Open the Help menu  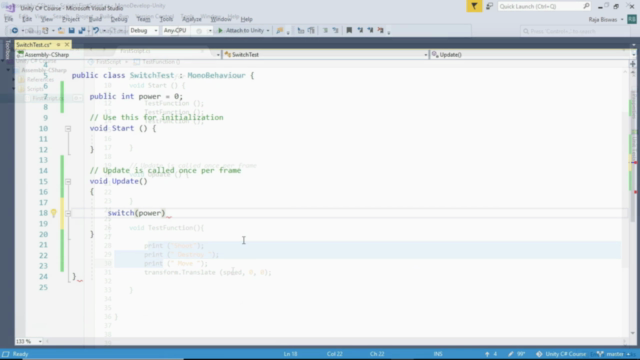[246, 19]
